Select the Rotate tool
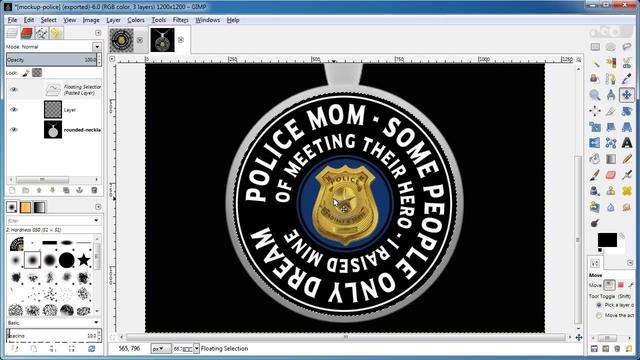Screen dimensions: 640x360 point(627,111)
